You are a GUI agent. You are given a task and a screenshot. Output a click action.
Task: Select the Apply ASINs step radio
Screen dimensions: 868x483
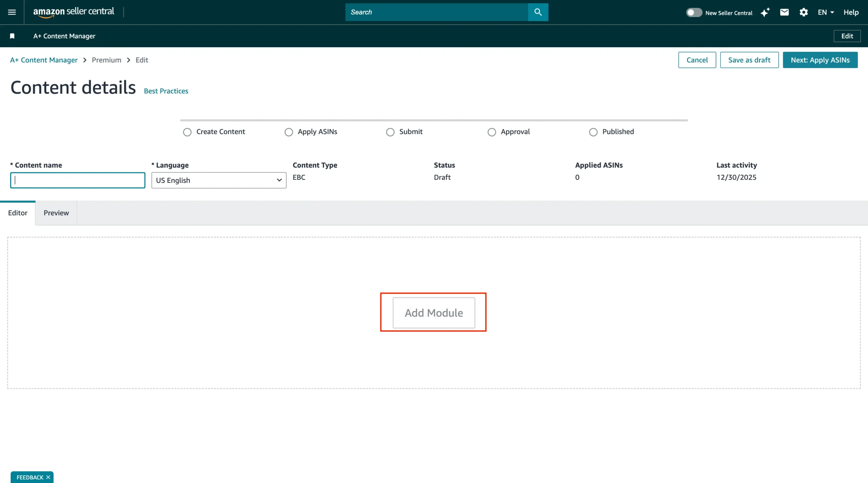tap(289, 132)
